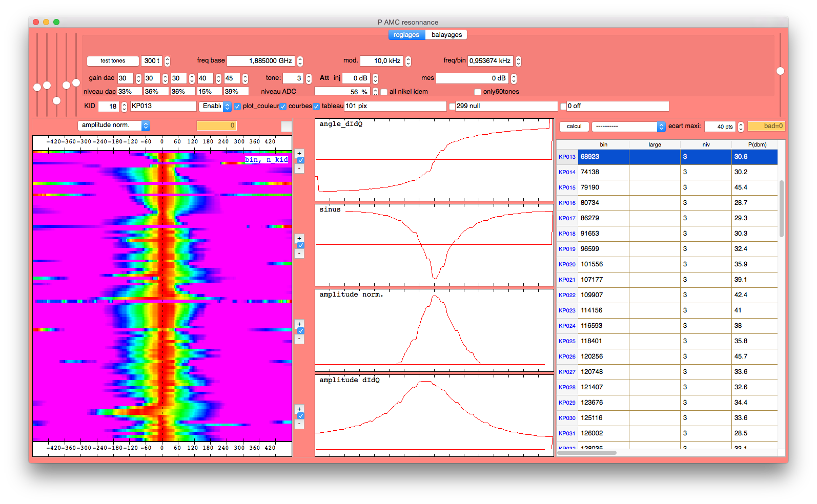Open the amplitude norm. dropdown
This screenshot has height=504, width=817.
tap(113, 125)
